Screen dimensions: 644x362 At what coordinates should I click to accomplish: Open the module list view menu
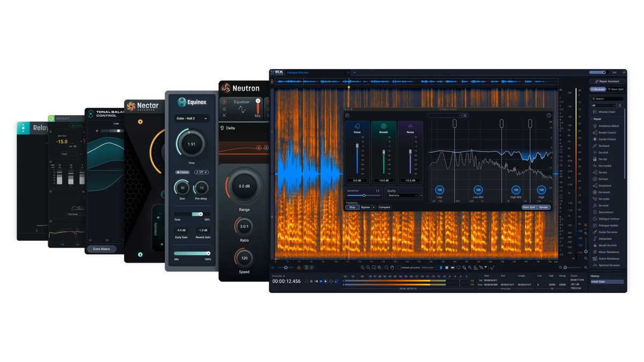click(x=620, y=106)
